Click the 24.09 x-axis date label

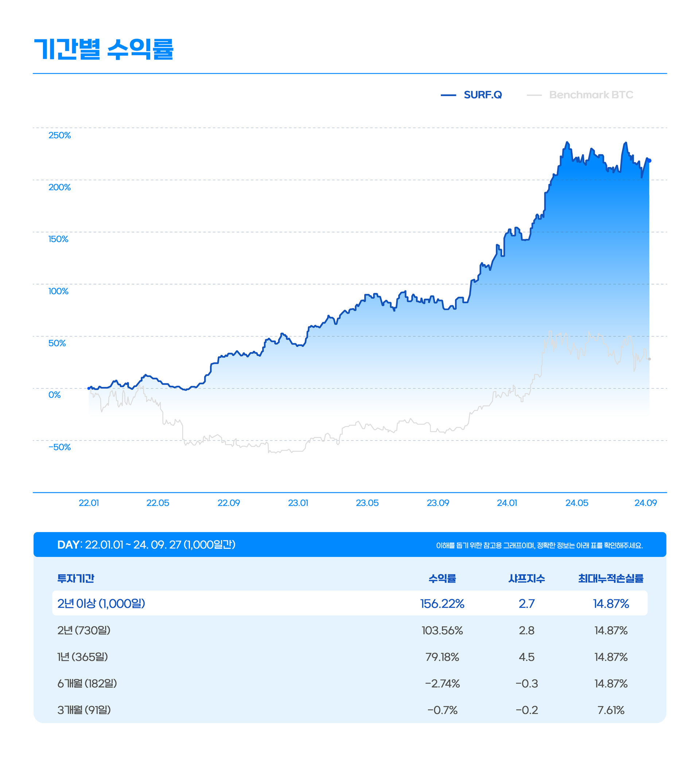(645, 503)
